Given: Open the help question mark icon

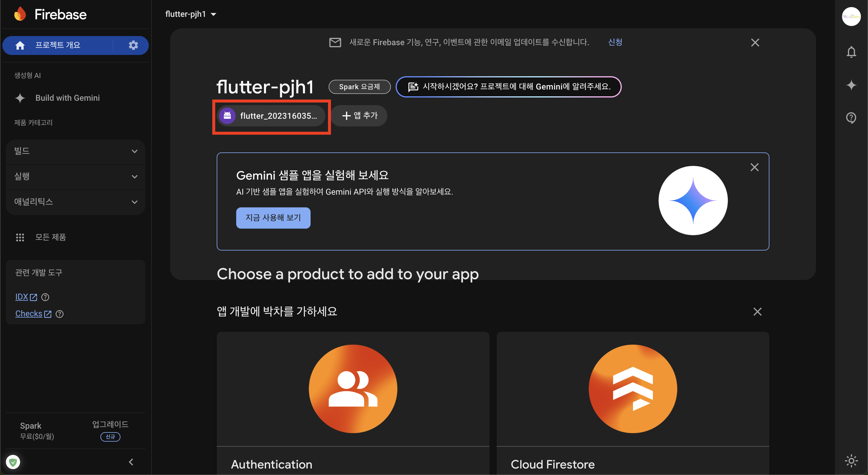Looking at the screenshot, I should (851, 118).
